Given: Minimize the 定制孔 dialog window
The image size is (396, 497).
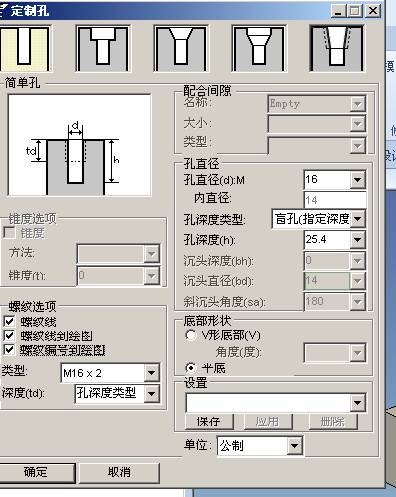Looking at the screenshot, I should coord(339,11).
